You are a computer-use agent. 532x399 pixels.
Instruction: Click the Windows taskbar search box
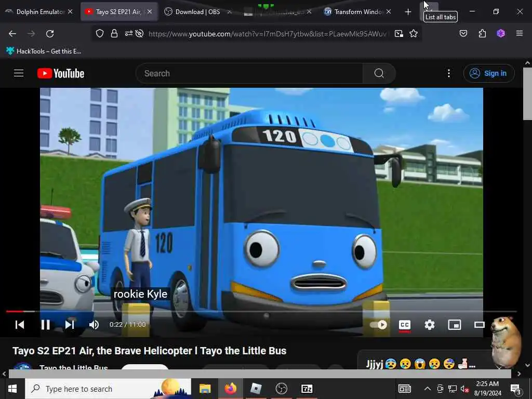tap(108, 389)
